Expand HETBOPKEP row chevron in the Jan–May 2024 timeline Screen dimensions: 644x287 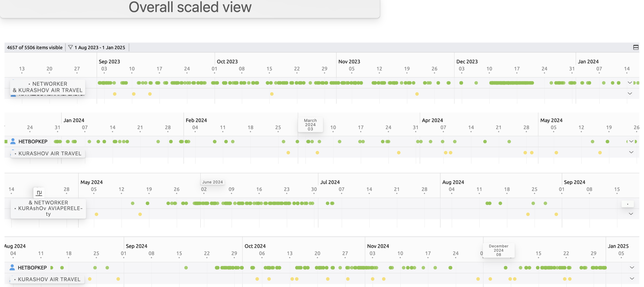(631, 141)
